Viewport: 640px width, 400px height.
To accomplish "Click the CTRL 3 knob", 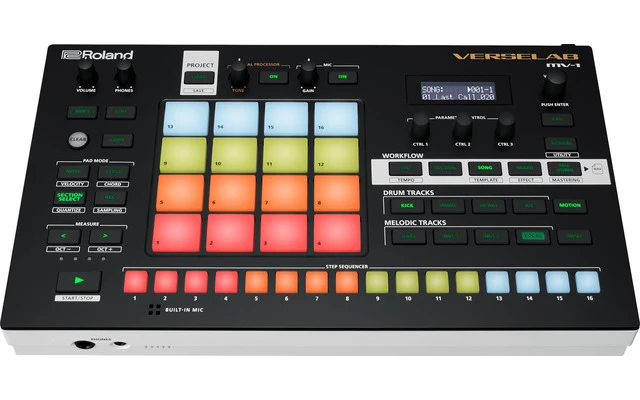I will pyautogui.click(x=505, y=126).
